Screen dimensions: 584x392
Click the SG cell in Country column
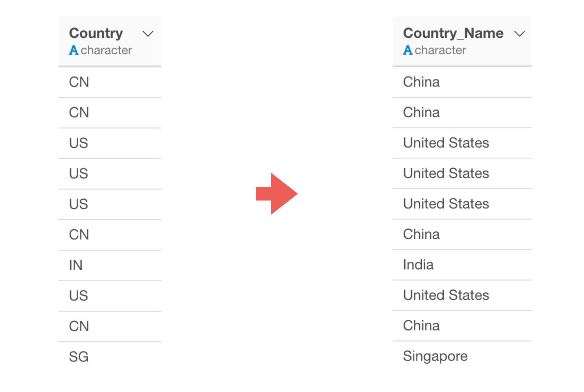(110, 357)
